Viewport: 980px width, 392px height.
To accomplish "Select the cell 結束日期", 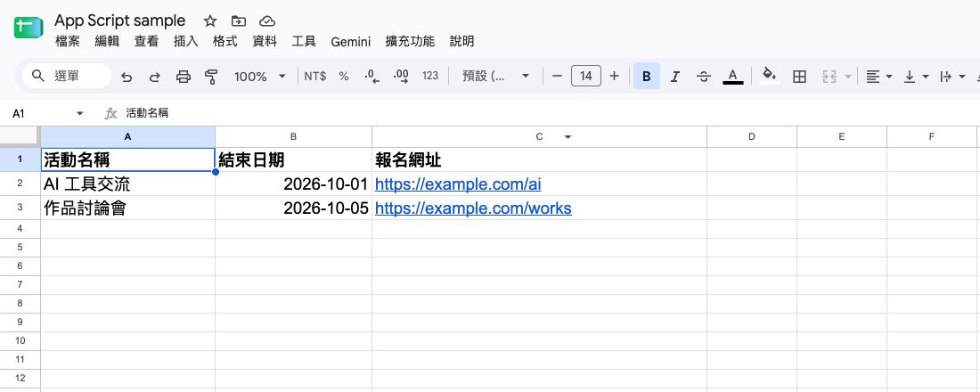I will pos(294,160).
